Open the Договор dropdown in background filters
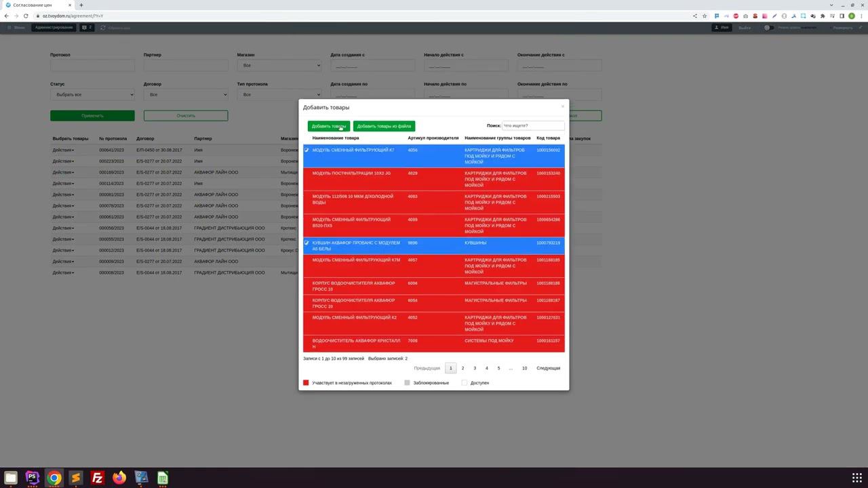This screenshot has width=868, height=488. [186, 95]
